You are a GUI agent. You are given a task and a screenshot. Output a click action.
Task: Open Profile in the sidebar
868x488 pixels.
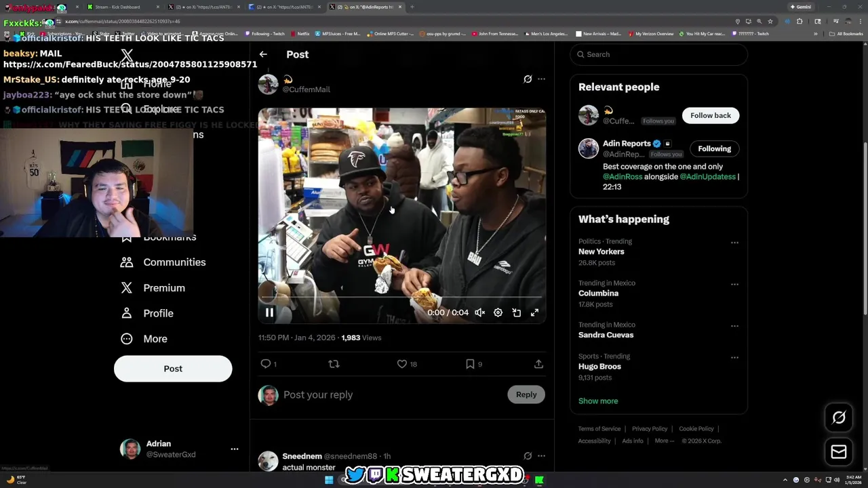click(158, 313)
